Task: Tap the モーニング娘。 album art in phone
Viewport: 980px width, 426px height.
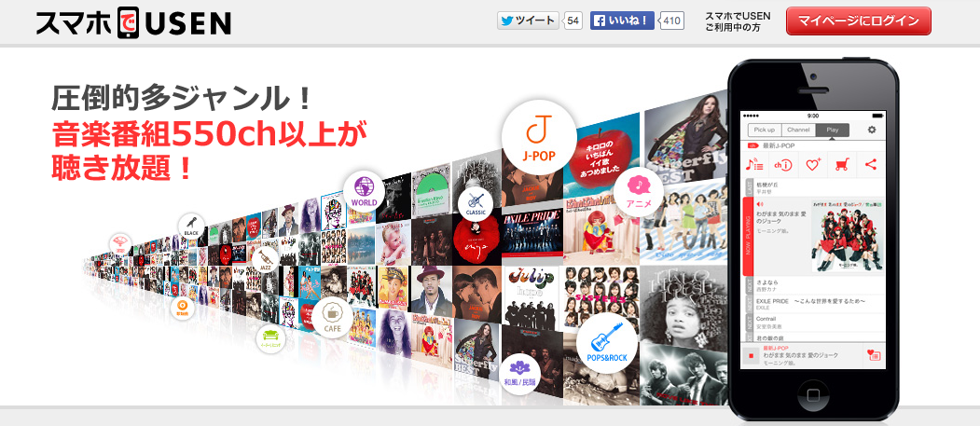Action: click(x=847, y=236)
